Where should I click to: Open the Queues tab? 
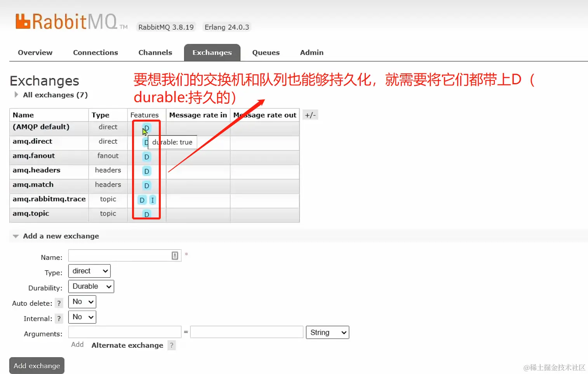pos(266,52)
